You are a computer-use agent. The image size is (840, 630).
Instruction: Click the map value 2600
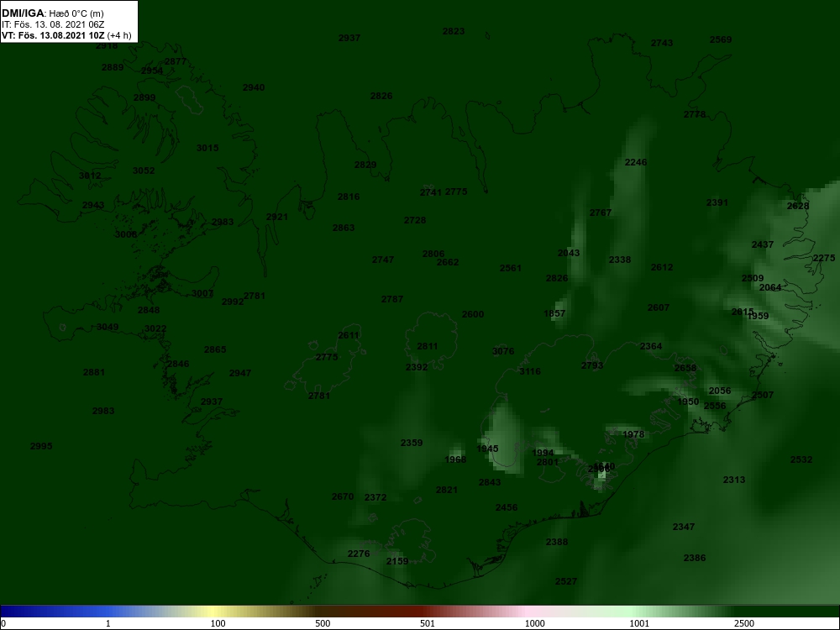click(x=473, y=314)
